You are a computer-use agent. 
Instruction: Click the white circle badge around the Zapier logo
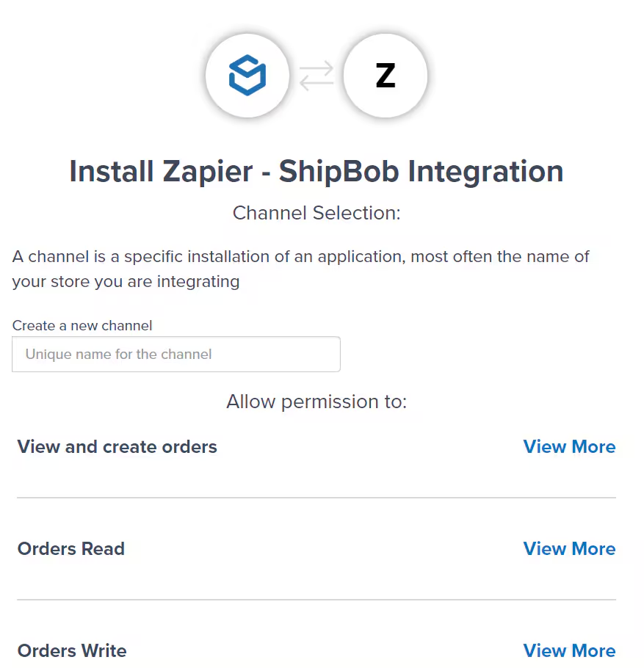385,44
